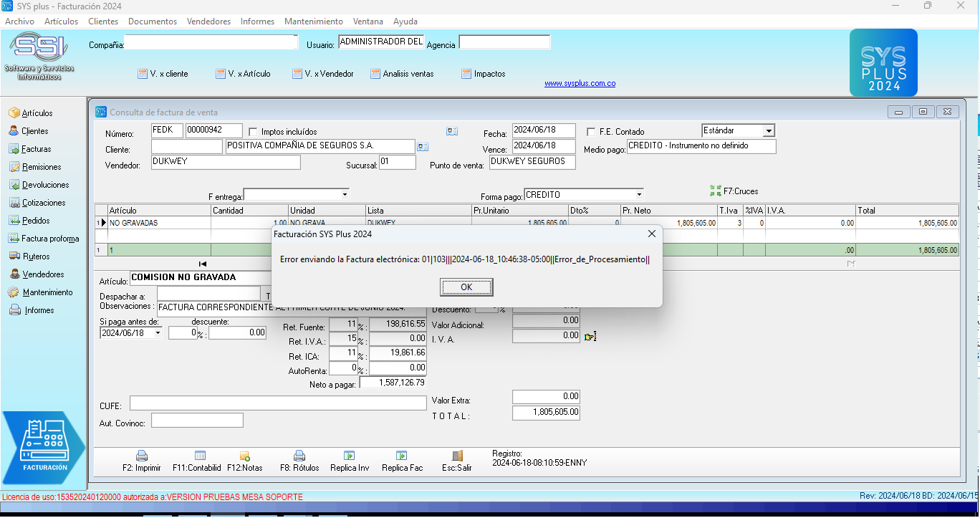Open the Forma pago CREDITO dropdown
The image size is (980, 518).
pyautogui.click(x=639, y=194)
